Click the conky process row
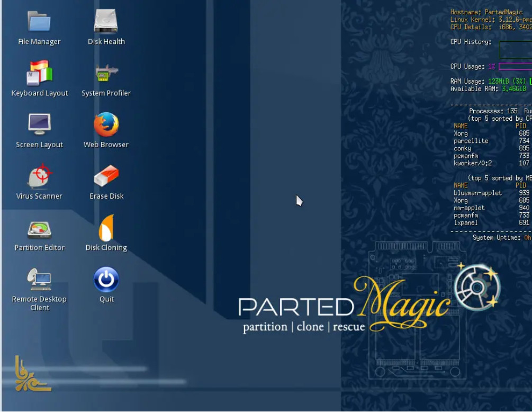Screen dimensions: 532x412 coord(492,148)
